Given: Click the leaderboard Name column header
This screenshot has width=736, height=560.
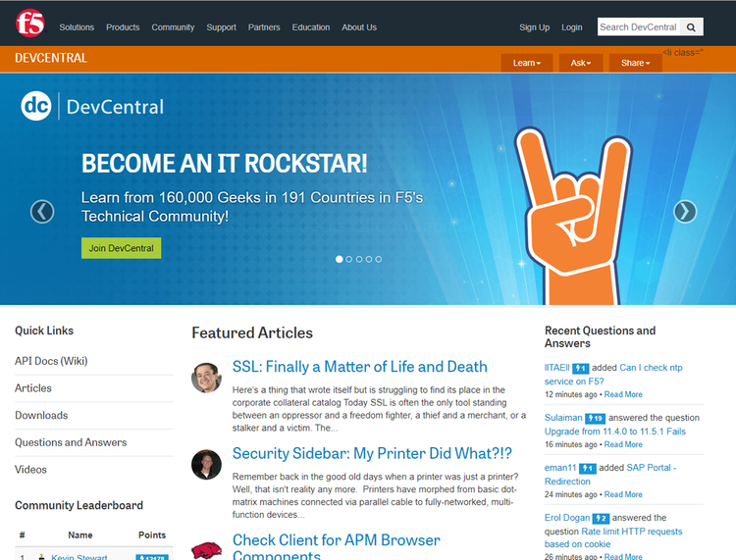Looking at the screenshot, I should [x=80, y=535].
